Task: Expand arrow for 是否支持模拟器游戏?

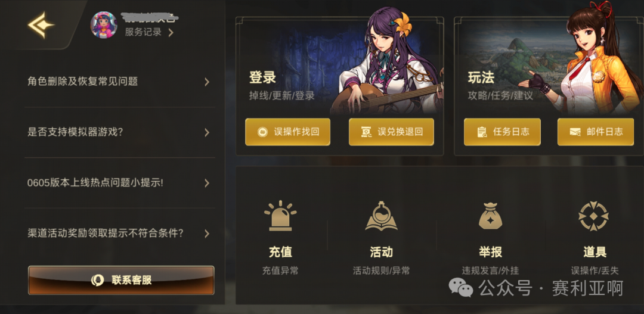Action: [x=207, y=133]
